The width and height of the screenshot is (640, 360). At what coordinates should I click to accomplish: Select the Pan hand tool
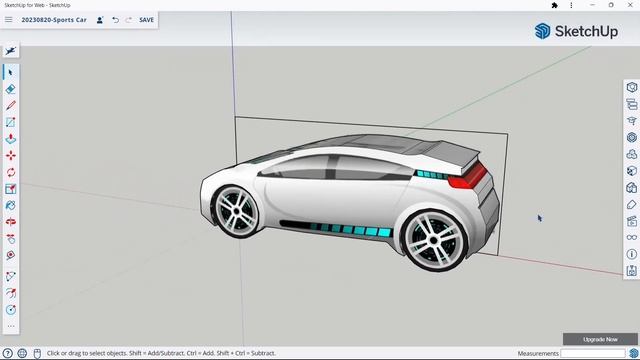(x=11, y=239)
